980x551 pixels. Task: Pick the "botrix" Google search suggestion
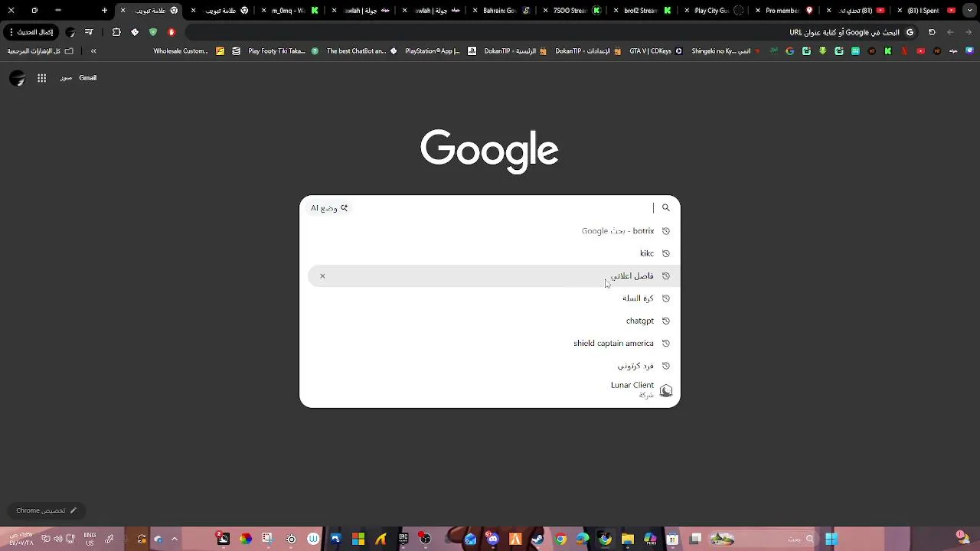point(490,231)
